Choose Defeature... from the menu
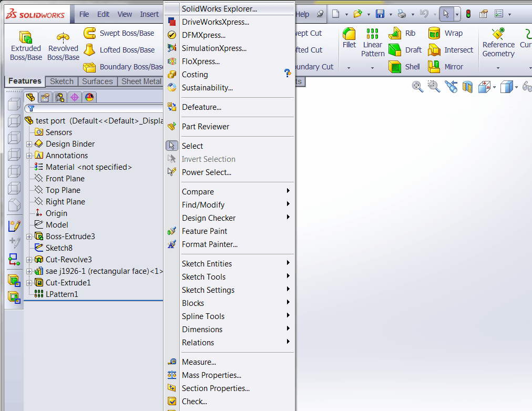532x411 pixels. click(x=229, y=107)
